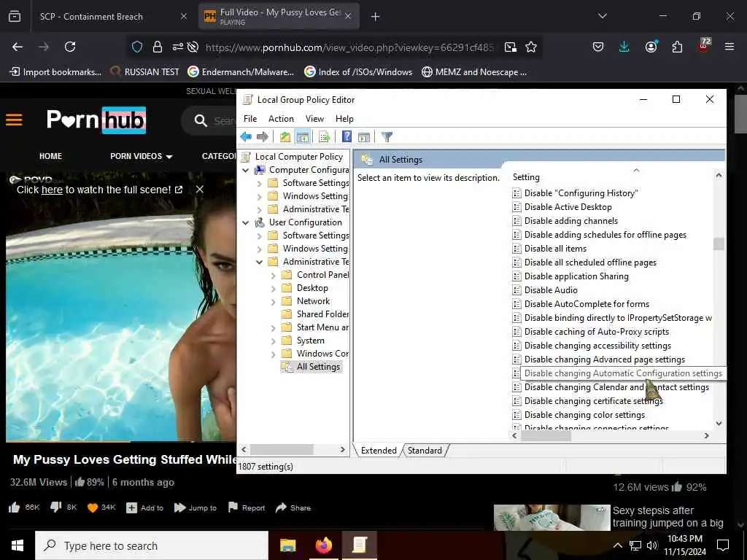The height and width of the screenshot is (560, 747).
Task: Toggle the Show/Hide Console Tree toolbar icon
Action: (303, 137)
